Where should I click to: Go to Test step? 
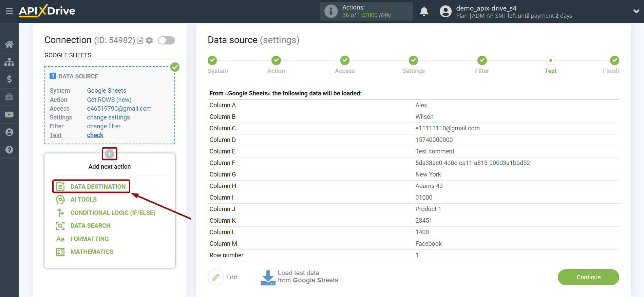pyautogui.click(x=551, y=60)
